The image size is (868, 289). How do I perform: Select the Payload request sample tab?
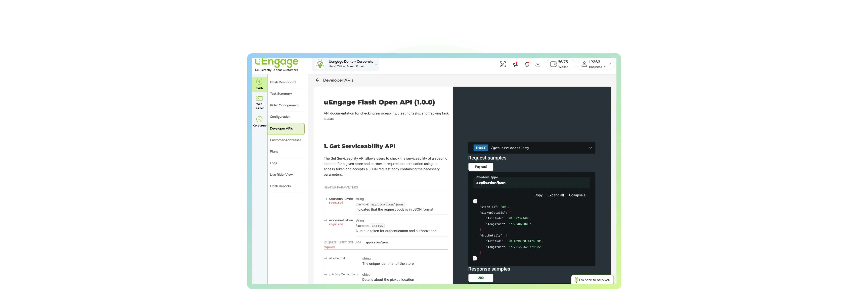coord(480,167)
